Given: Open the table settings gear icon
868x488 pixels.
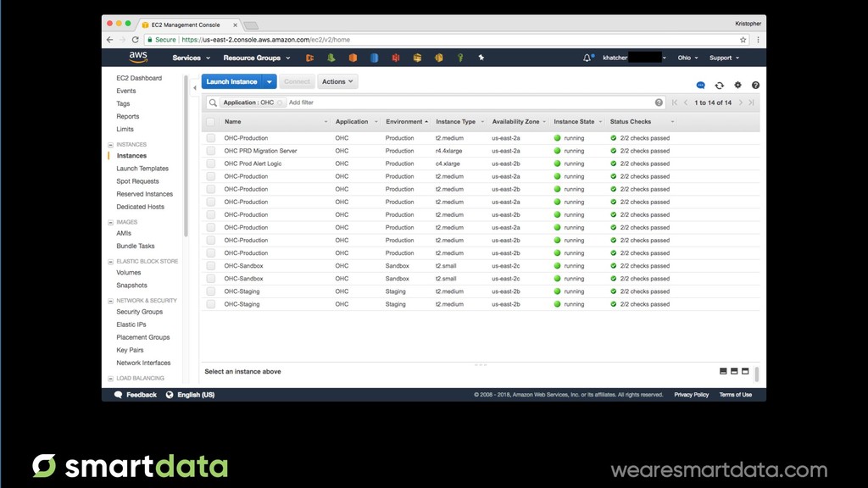Looking at the screenshot, I should pyautogui.click(x=738, y=85).
